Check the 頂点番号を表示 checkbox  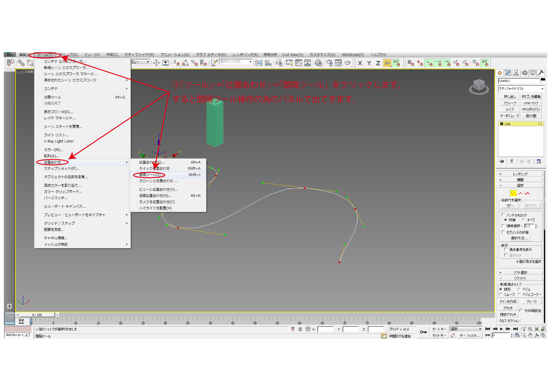[x=506, y=250]
